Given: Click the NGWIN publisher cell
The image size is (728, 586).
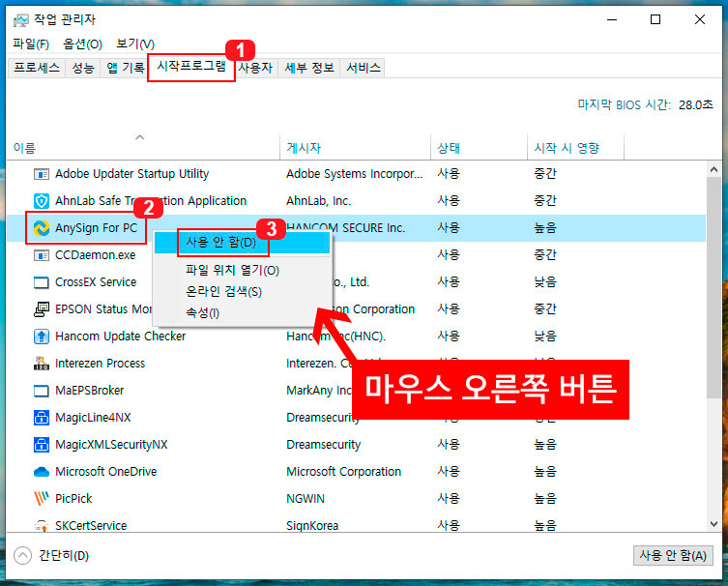Looking at the screenshot, I should tap(306, 499).
